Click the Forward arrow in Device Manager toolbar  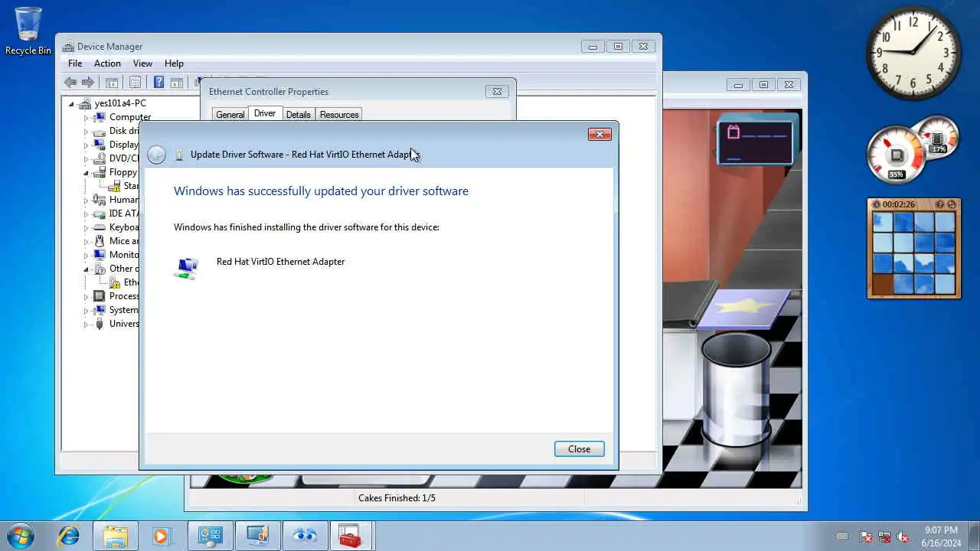(88, 83)
